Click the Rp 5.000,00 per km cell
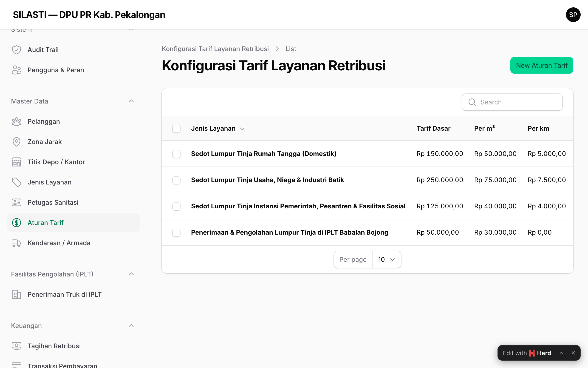Screen dimensions: 588x368 pyautogui.click(x=547, y=154)
